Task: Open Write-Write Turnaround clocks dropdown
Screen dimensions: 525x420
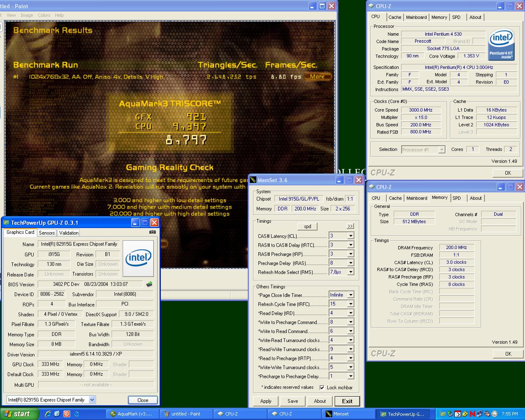Action: tap(351, 367)
